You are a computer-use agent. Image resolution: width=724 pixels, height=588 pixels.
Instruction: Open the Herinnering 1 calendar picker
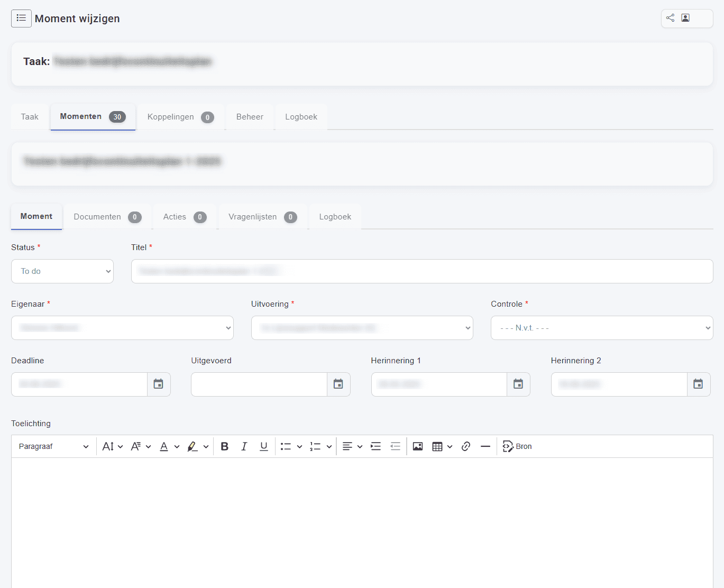pos(518,384)
